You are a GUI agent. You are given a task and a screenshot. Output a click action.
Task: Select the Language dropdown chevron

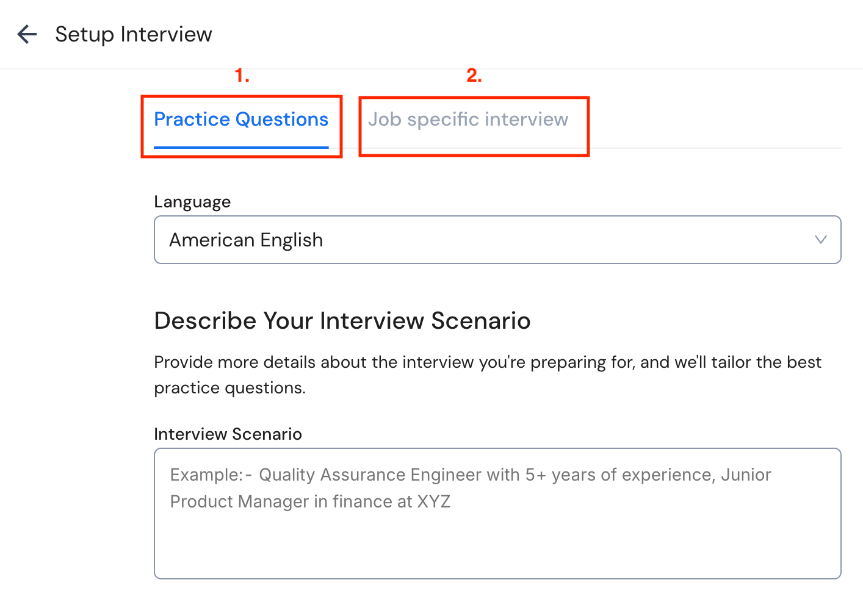click(x=821, y=240)
